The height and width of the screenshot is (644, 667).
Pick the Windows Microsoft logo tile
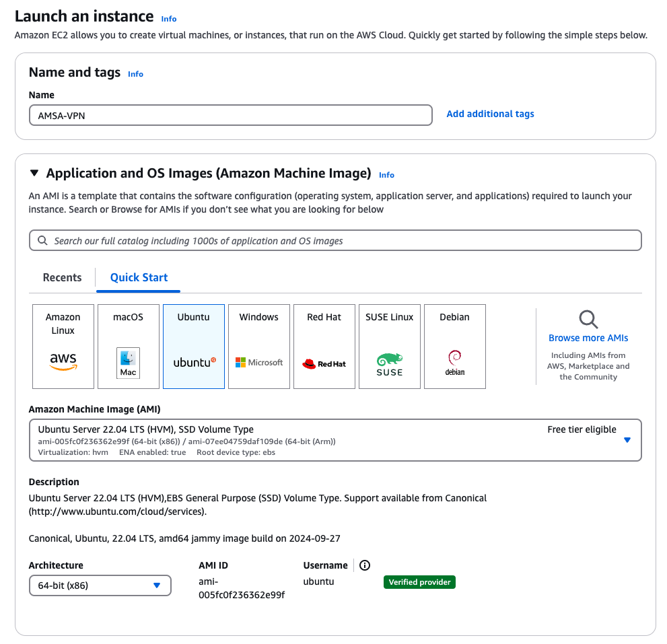[x=259, y=347]
